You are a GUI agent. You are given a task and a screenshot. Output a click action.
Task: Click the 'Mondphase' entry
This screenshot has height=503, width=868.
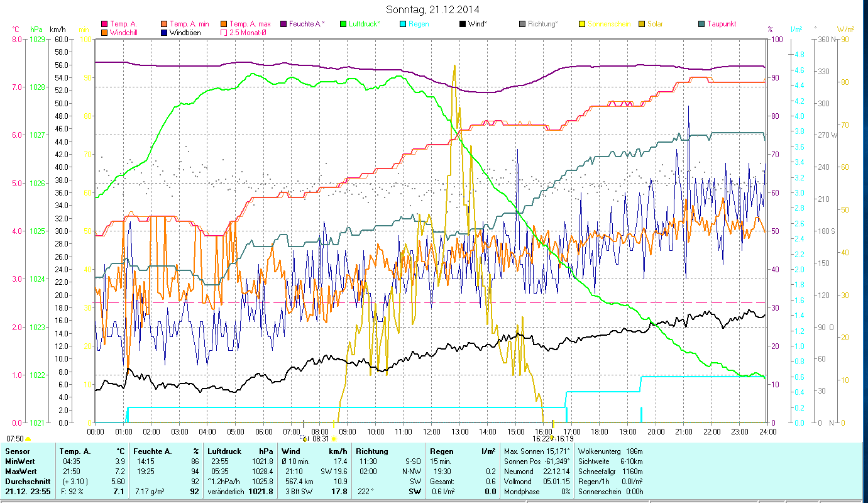click(x=537, y=492)
